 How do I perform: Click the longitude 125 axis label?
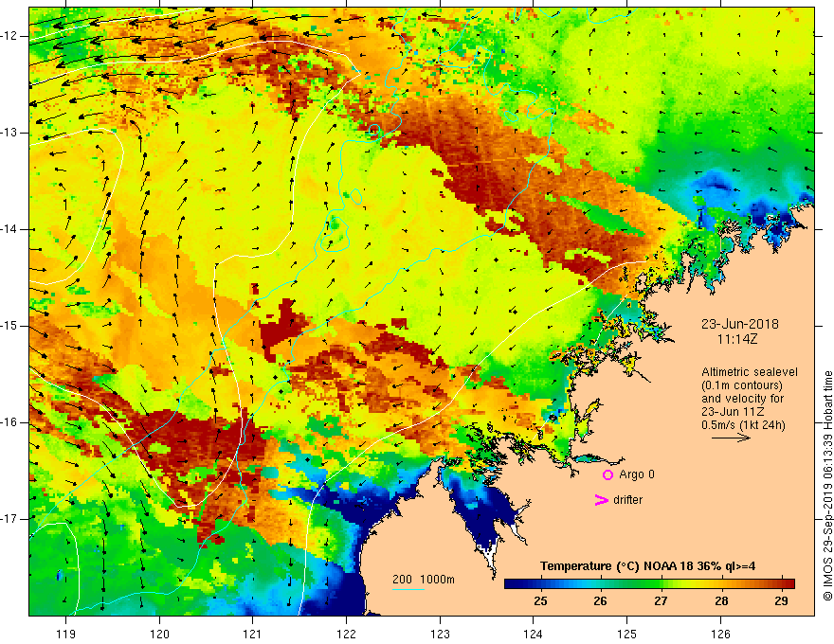pyautogui.click(x=627, y=634)
